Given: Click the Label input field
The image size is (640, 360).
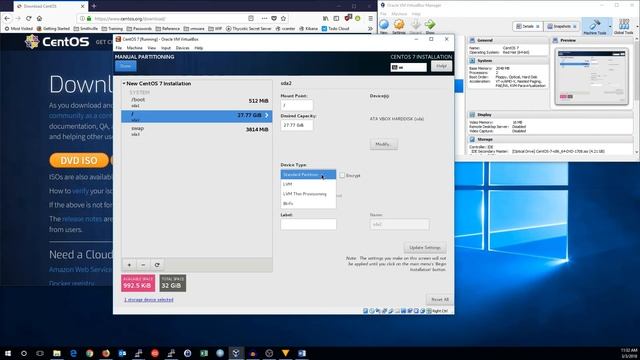Looking at the screenshot, I should click(x=309, y=224).
